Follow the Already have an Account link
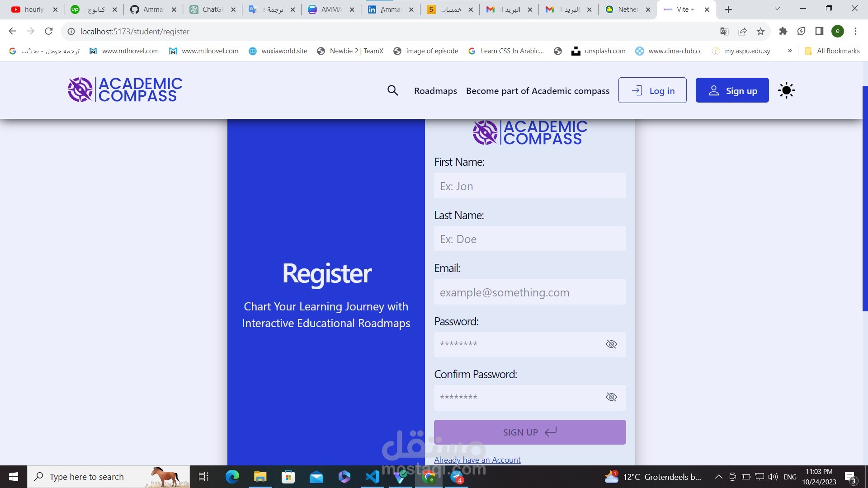The width and height of the screenshot is (868, 488). 477,460
